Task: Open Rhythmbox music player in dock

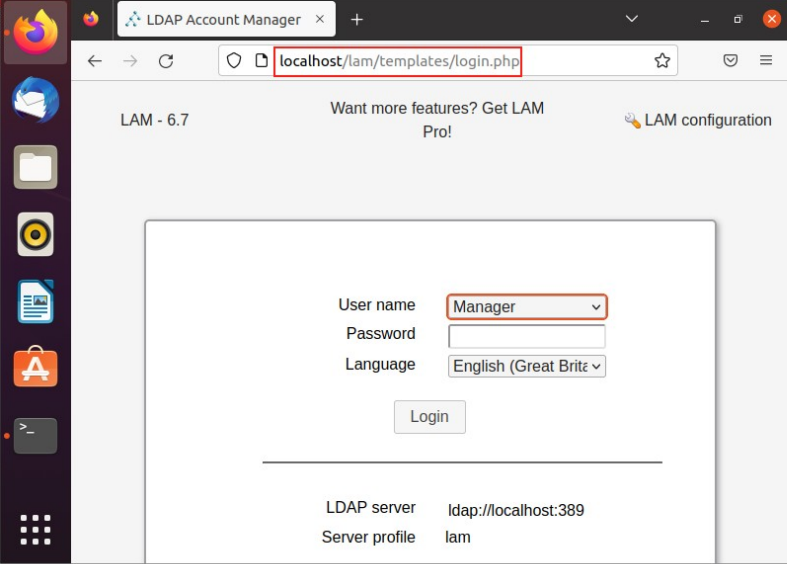Action: [x=35, y=234]
